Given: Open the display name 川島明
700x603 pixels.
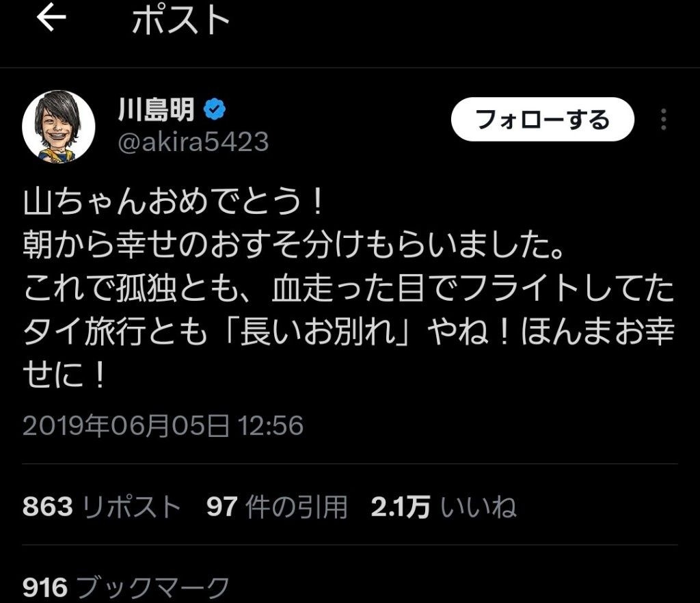Looking at the screenshot, I should [157, 110].
